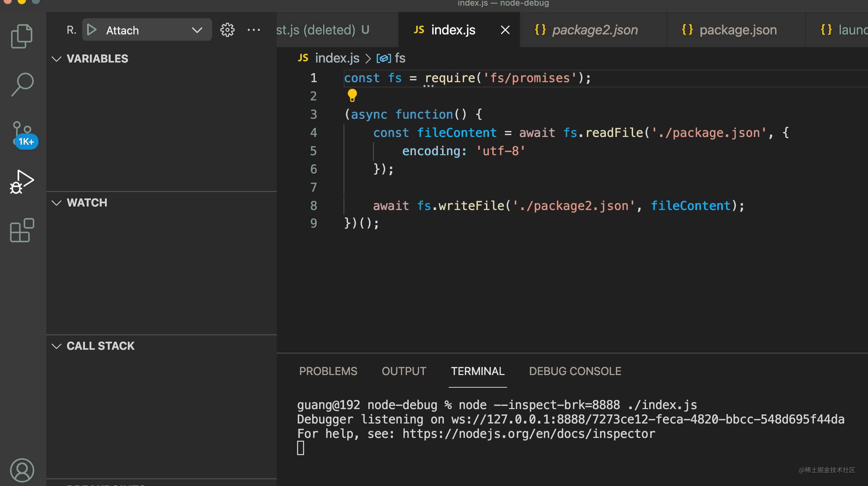This screenshot has height=486, width=868.
Task: Open the Search view icon
Action: click(22, 84)
